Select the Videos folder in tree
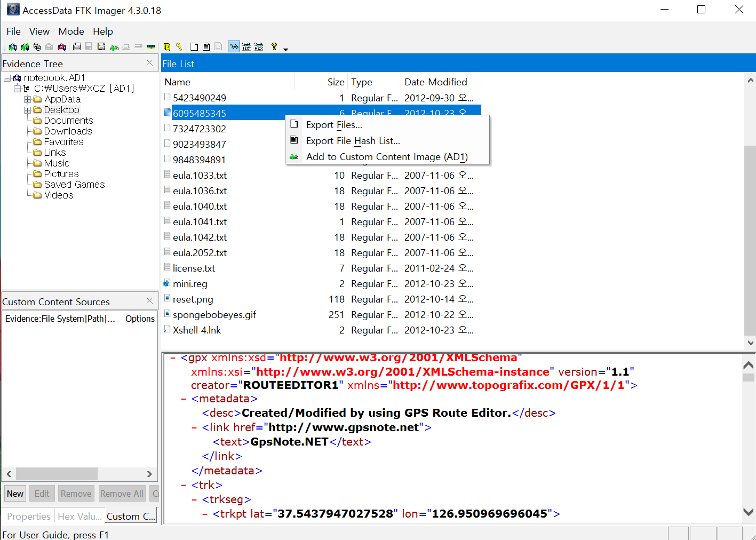The image size is (756, 540). [59, 195]
